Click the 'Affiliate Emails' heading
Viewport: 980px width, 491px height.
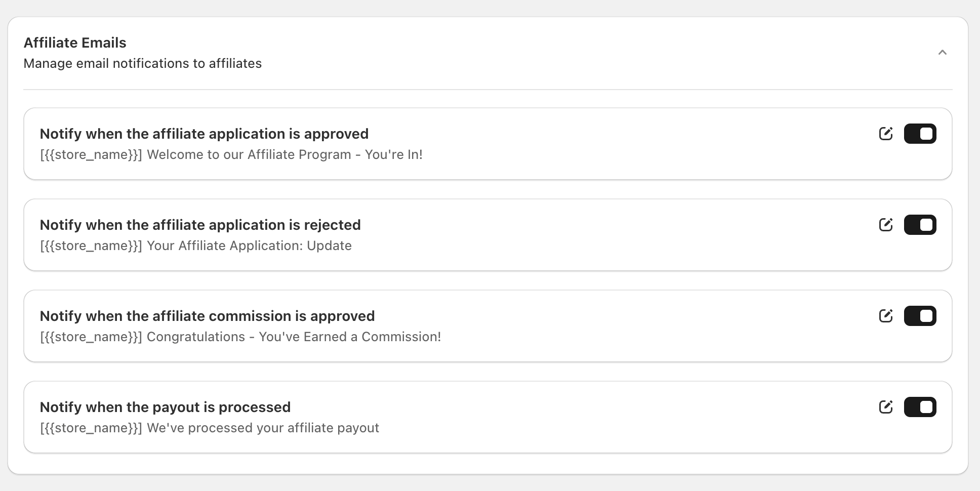pyautogui.click(x=75, y=43)
